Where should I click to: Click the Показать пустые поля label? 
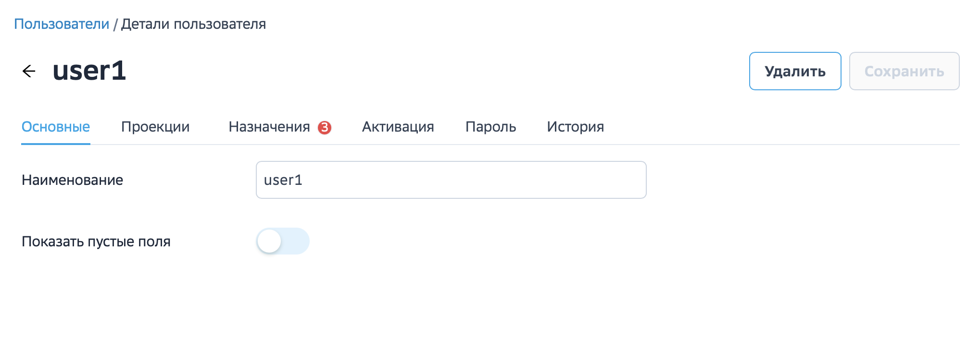96,242
